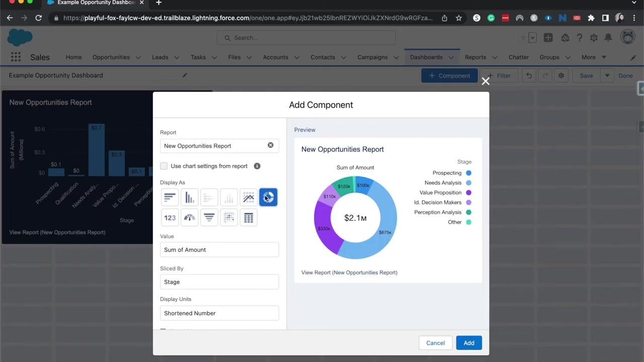Select the scatter plot display type
The image size is (644, 362).
[229, 218]
